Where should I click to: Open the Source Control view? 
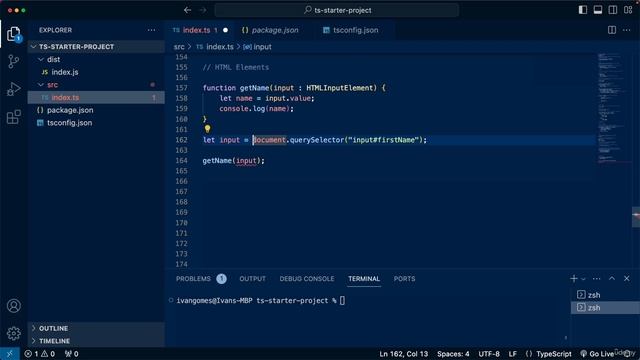tap(13, 61)
